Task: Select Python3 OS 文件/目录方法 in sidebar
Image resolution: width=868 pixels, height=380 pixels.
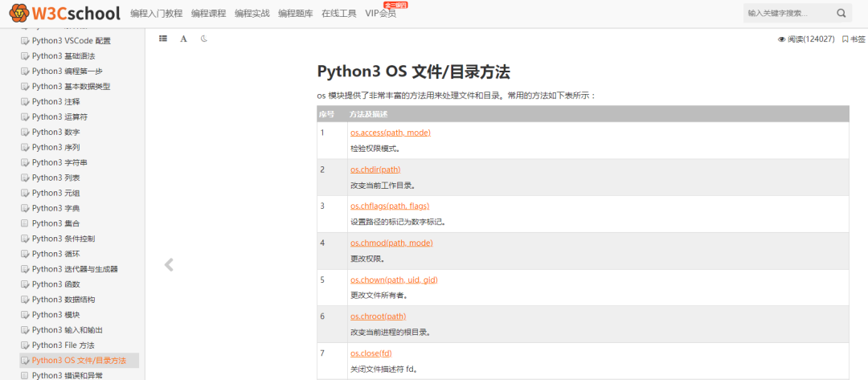Action: [79, 361]
